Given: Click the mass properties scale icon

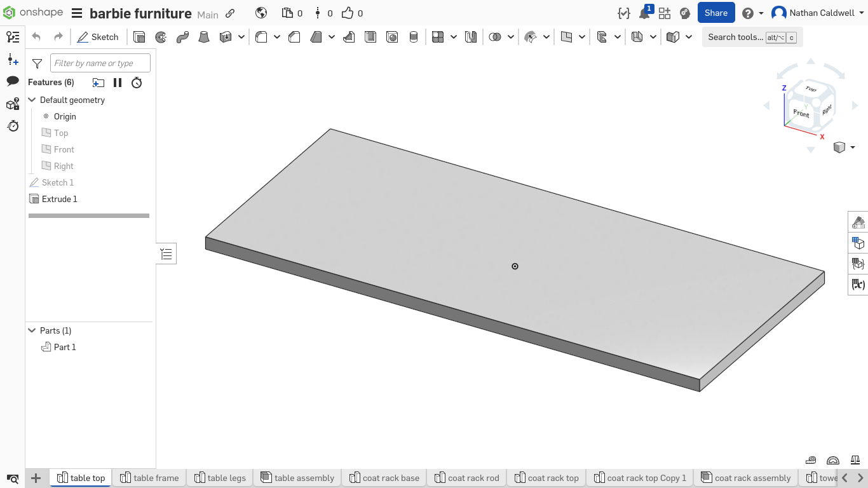Looking at the screenshot, I should 855,459.
